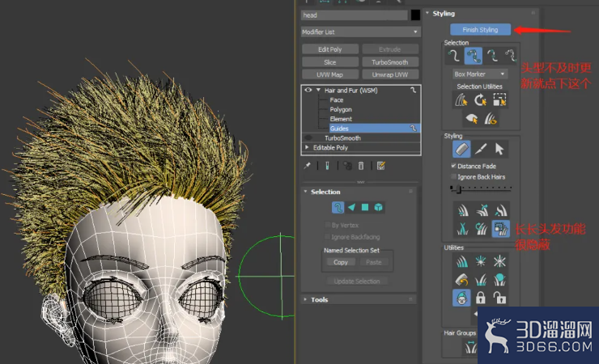
Task: Select the whole guide selection mode icon
Action: [473, 56]
